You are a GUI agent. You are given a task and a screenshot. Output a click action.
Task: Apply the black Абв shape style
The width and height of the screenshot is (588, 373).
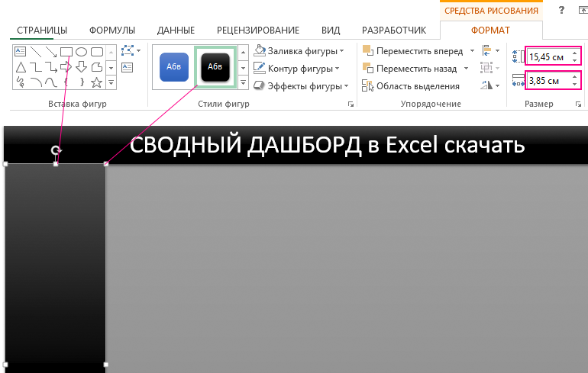coord(215,67)
